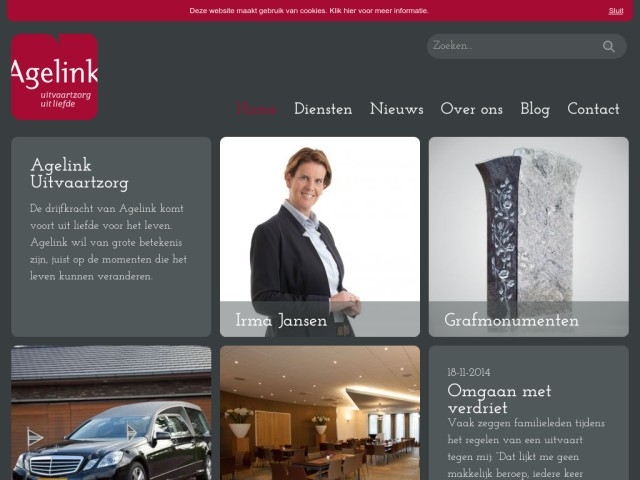This screenshot has height=480, width=640.
Task: Open the Agelink logo homepage link
Action: tap(55, 77)
